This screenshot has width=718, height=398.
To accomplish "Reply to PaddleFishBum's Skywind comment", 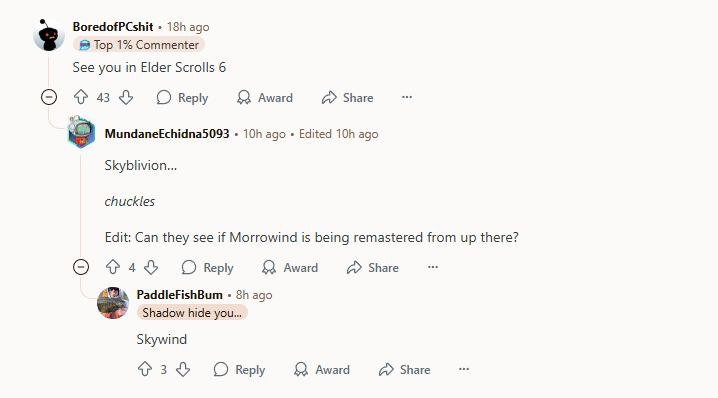I will (239, 370).
